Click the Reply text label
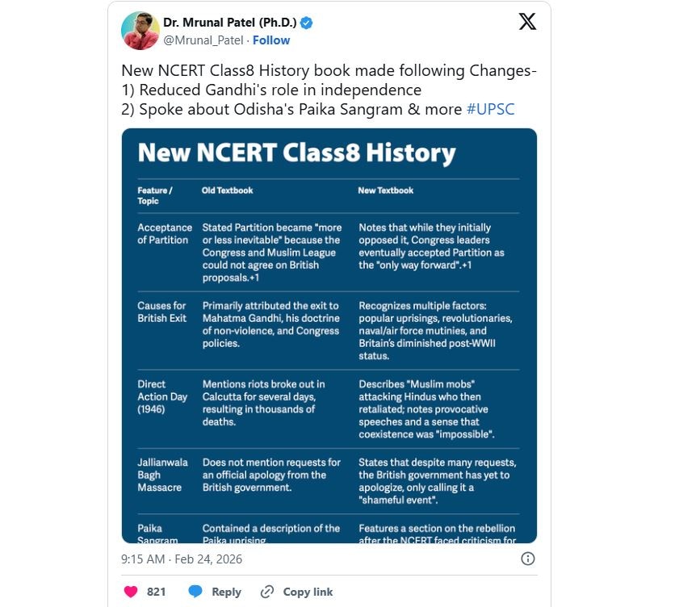 coord(226,592)
